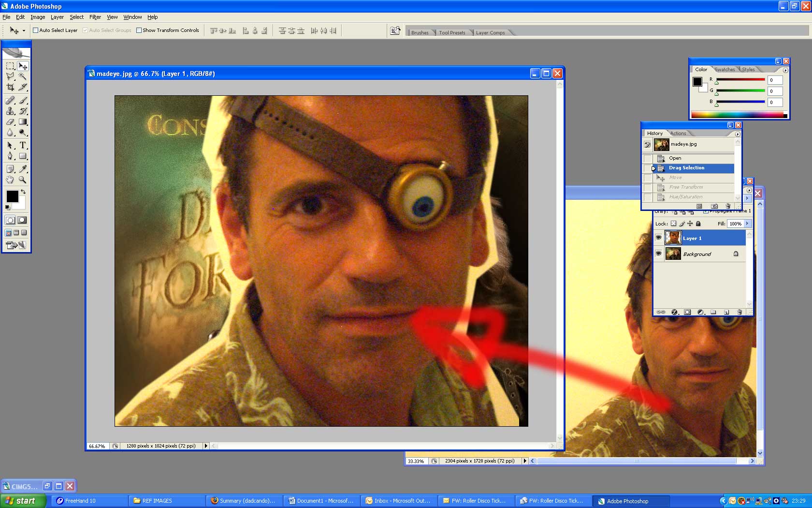Reset default foreground and background colors
The width and height of the screenshot is (812, 508).
[7, 207]
